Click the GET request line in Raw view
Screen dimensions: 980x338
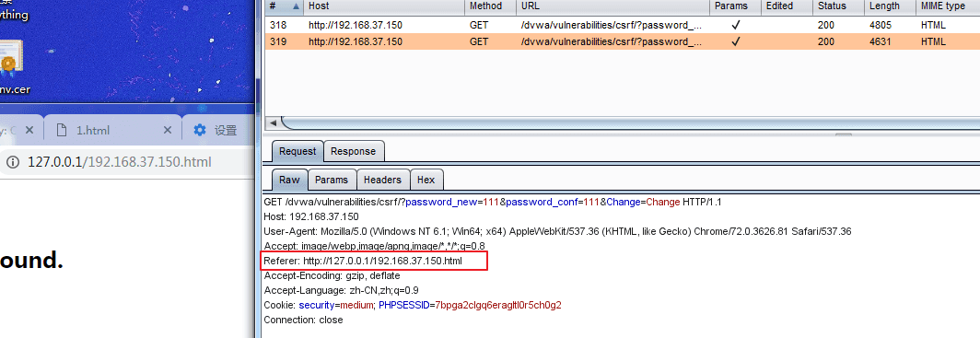pos(493,203)
